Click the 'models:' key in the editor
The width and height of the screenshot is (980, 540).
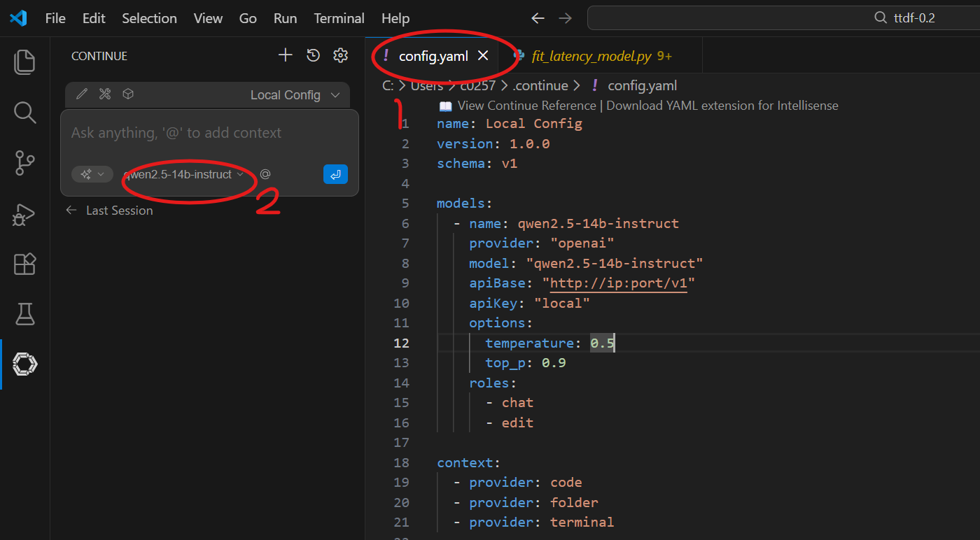(465, 204)
